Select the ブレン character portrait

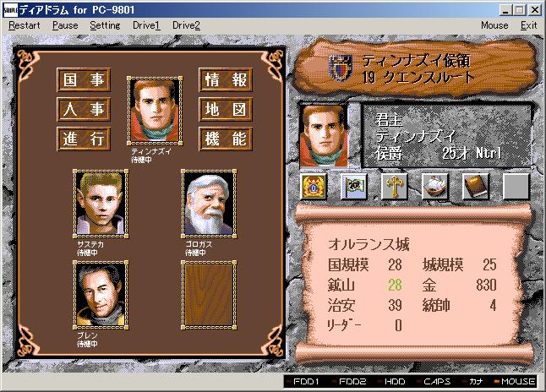click(x=101, y=295)
